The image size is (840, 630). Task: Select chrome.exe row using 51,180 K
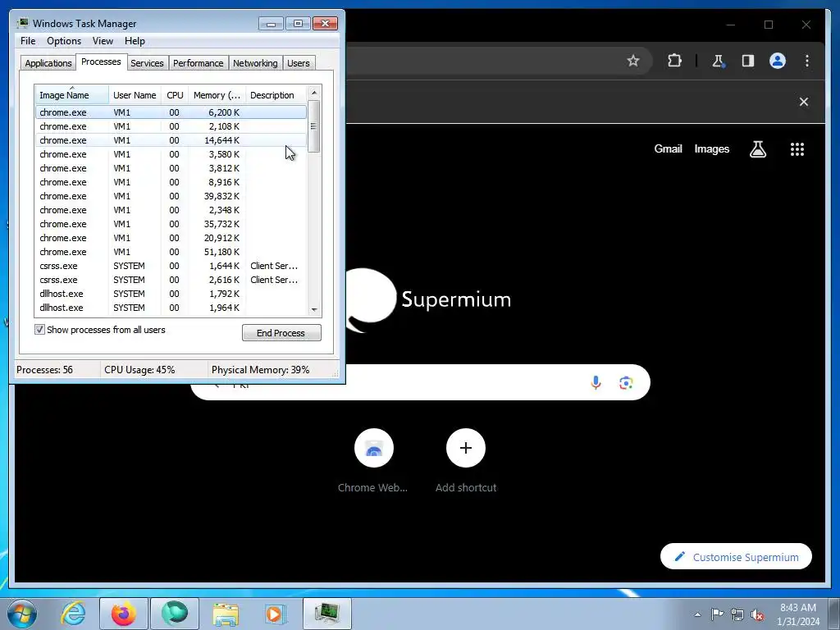[x=171, y=252]
